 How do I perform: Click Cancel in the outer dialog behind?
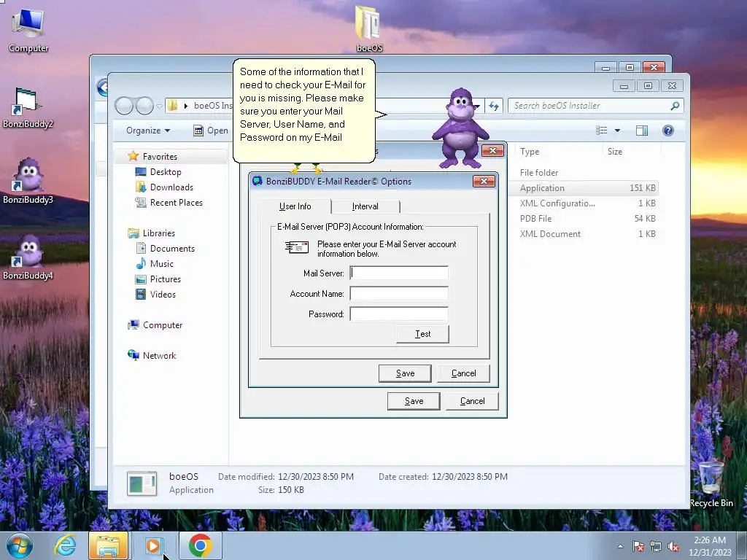coord(472,401)
